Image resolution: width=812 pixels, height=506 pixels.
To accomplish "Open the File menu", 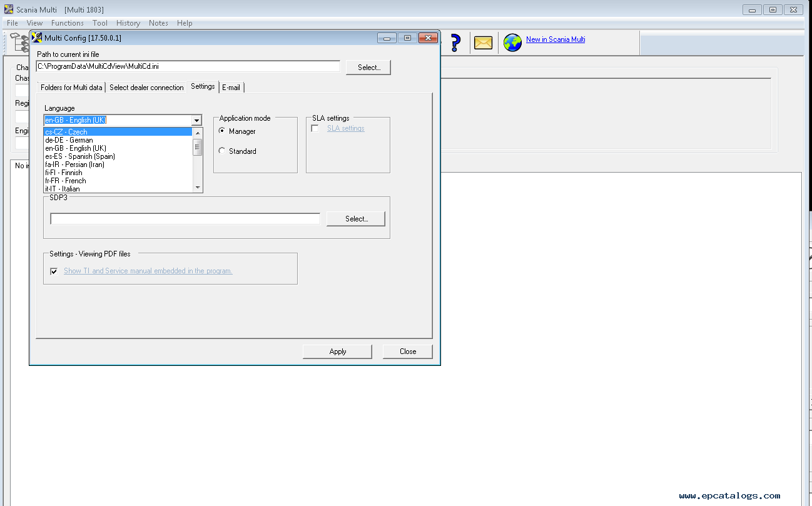I will pos(13,23).
